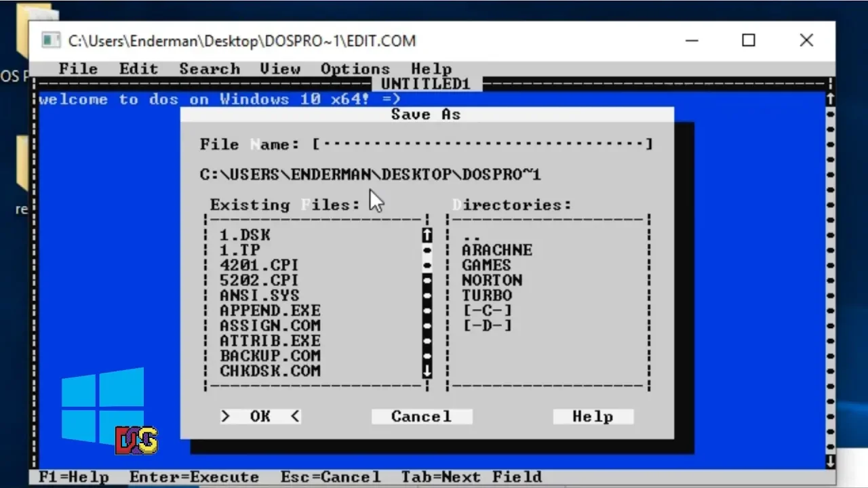Click the Help button in dialog

click(593, 416)
